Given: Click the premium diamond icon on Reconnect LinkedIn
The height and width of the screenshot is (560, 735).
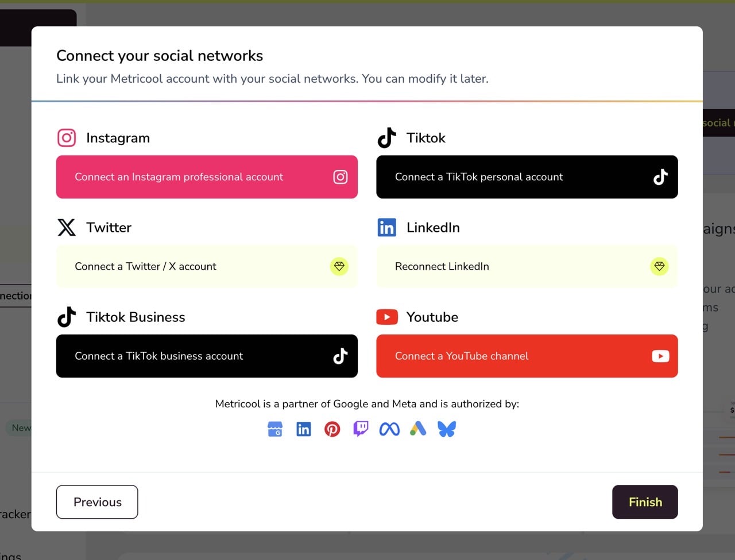Looking at the screenshot, I should (659, 266).
